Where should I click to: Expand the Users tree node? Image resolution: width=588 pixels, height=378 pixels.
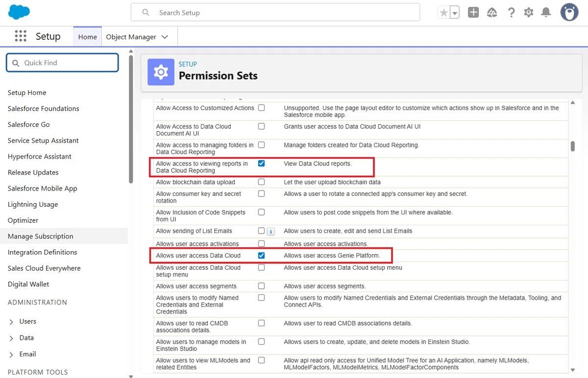pyautogui.click(x=11, y=322)
